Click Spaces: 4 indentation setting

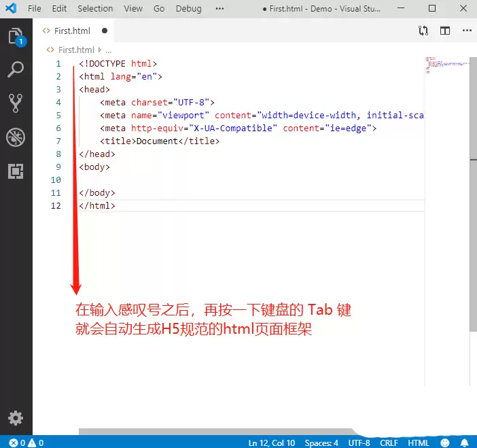click(x=321, y=443)
